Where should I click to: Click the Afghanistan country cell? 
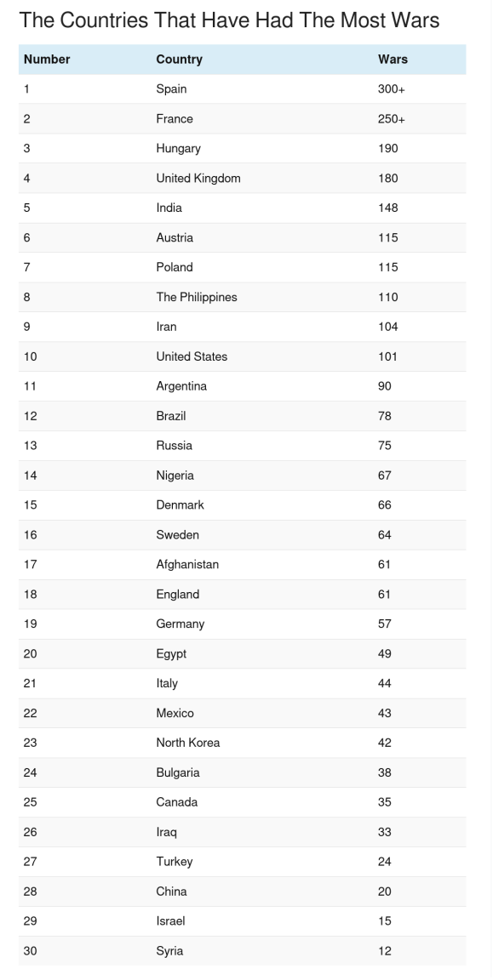pos(187,564)
